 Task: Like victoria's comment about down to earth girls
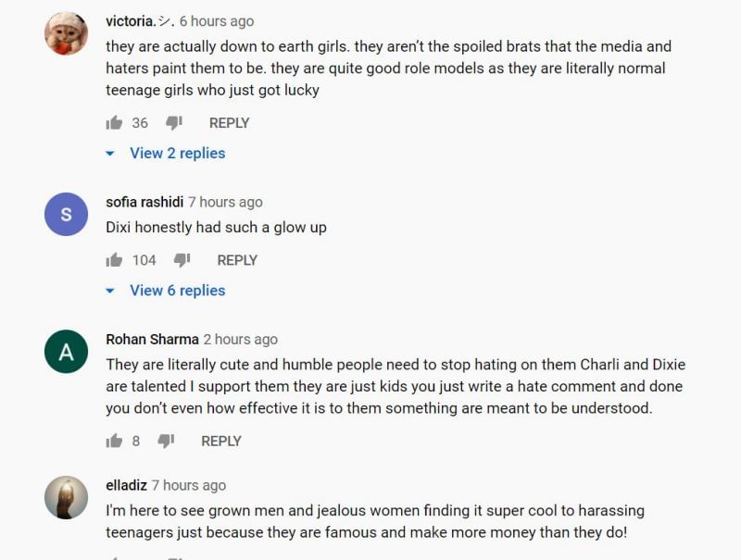[115, 123]
